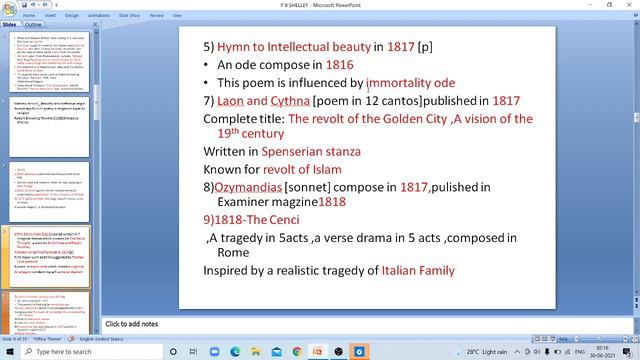The height and width of the screenshot is (360, 640).
Task: Open Google Chrome from taskbar
Action: [x=297, y=352]
